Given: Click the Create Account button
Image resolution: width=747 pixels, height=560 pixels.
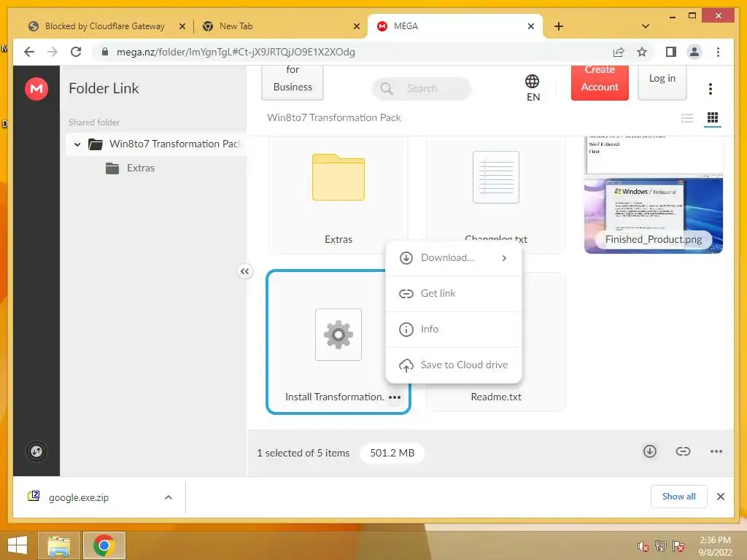Looking at the screenshot, I should pos(600,82).
